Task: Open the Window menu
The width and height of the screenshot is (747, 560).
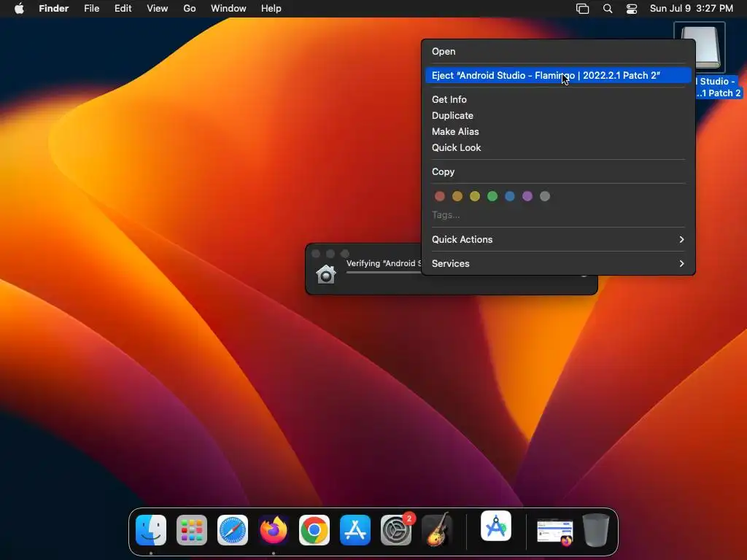Action: pos(228,9)
